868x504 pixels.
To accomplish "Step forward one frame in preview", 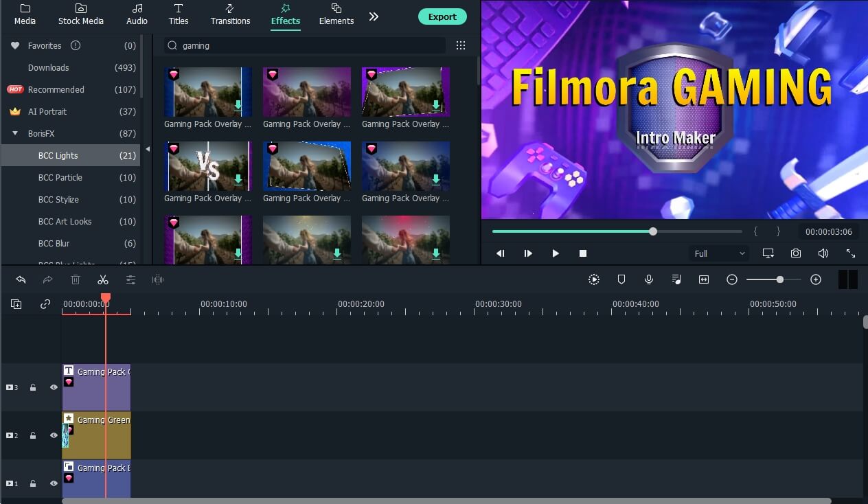I will click(528, 253).
